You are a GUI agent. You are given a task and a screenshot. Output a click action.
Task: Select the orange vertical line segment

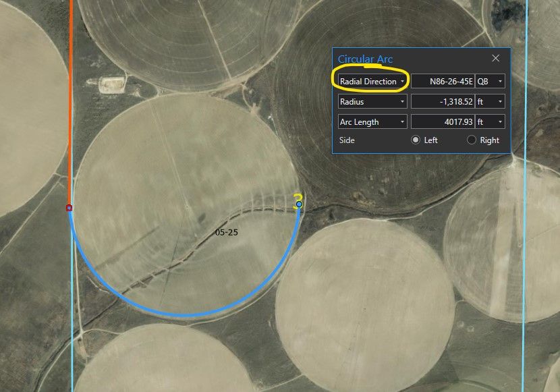click(71, 103)
